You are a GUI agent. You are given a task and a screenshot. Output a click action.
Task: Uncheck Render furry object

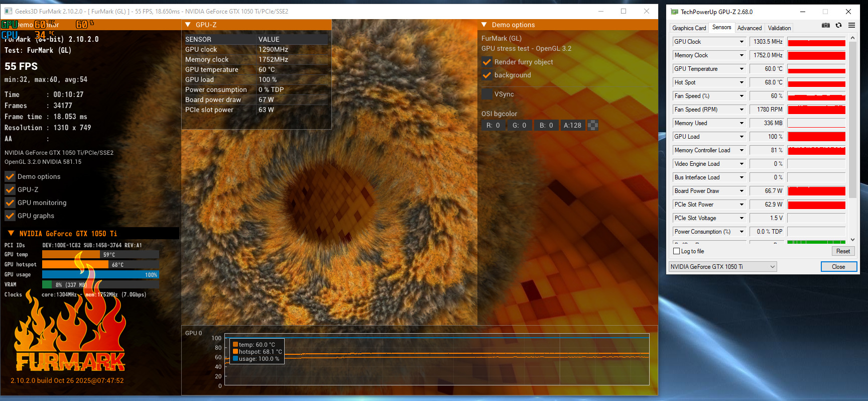click(x=486, y=62)
